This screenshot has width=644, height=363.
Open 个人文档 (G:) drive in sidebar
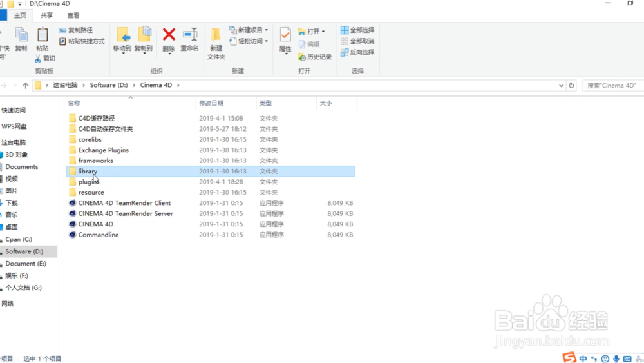tap(23, 288)
